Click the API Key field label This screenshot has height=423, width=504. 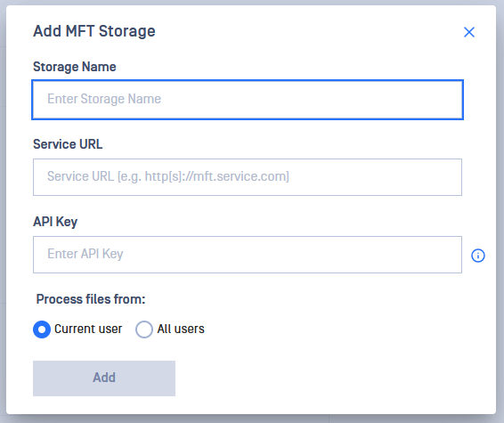coord(55,222)
